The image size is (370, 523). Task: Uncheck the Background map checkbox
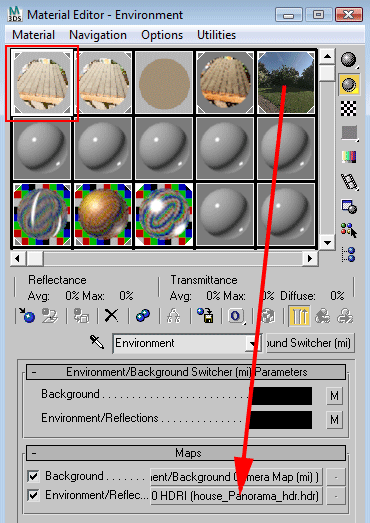pos(33,476)
